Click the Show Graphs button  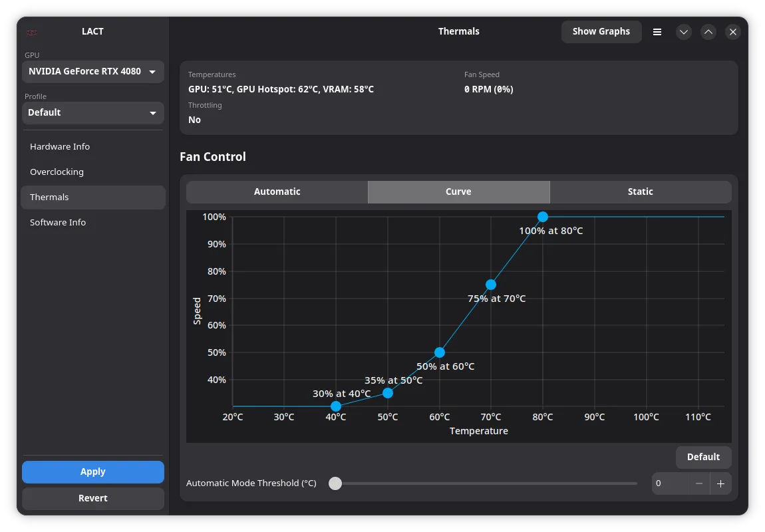(601, 32)
